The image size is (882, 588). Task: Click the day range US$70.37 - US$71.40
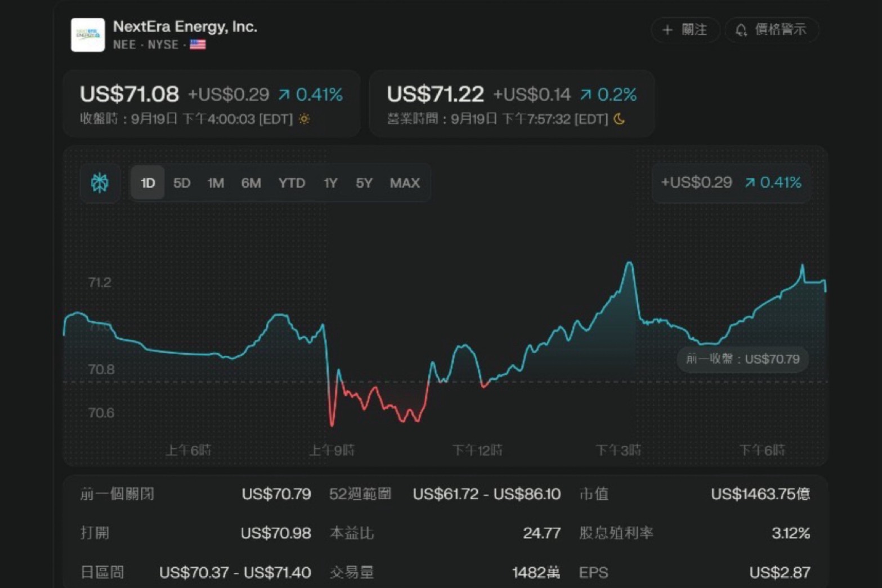coord(235,572)
